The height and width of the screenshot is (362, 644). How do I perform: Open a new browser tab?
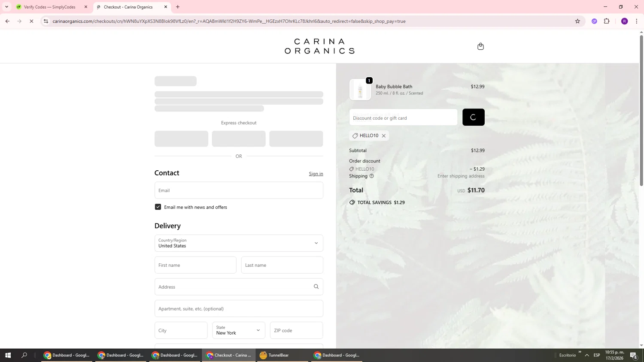tap(178, 7)
